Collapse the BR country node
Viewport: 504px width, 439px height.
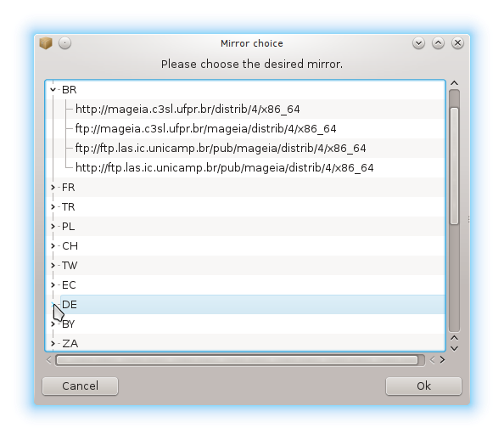tap(53, 90)
